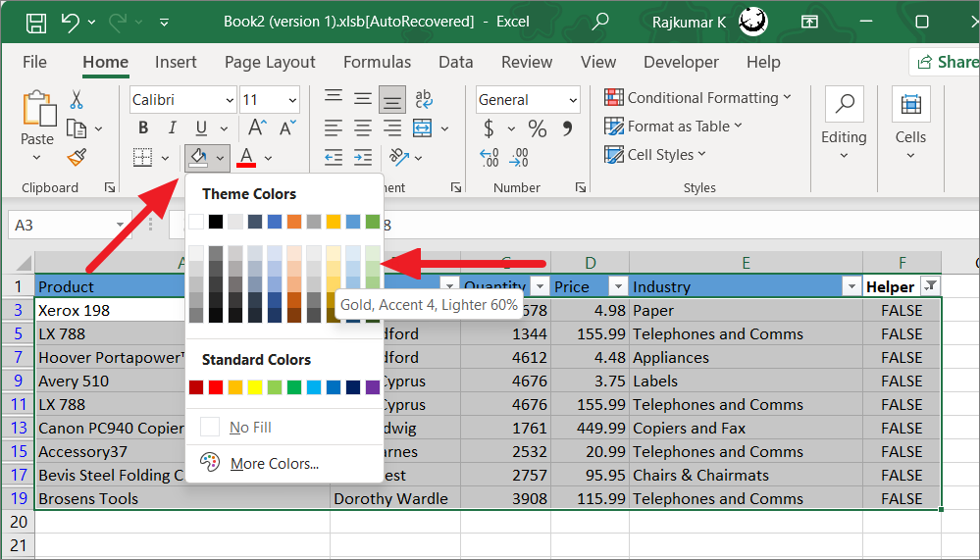Pick the red standard color swatch
Screen dimensions: 980x560
click(x=216, y=387)
